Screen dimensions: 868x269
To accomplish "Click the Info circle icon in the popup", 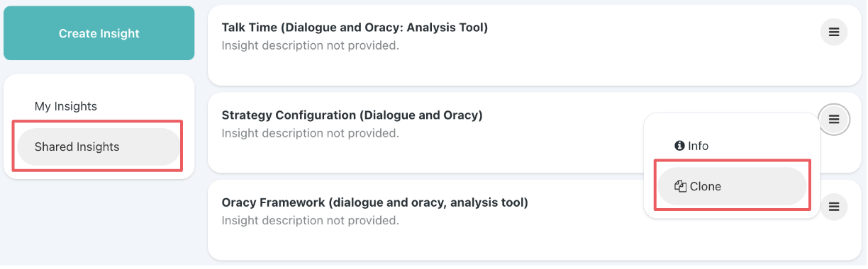I will (x=679, y=146).
